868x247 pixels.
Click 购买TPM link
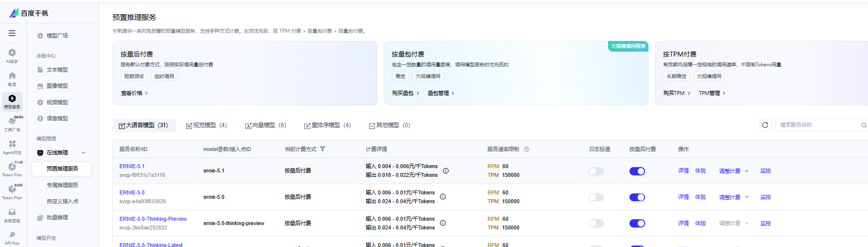[x=677, y=93]
